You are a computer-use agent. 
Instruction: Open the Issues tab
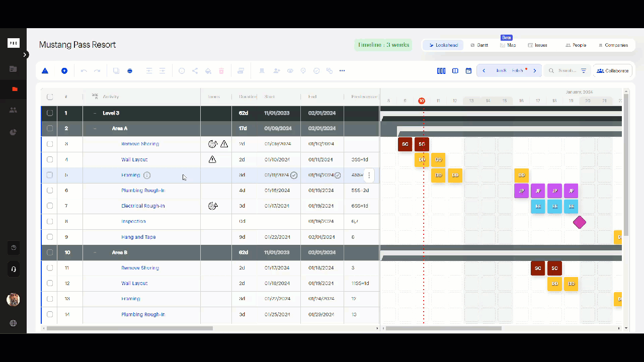tap(537, 45)
